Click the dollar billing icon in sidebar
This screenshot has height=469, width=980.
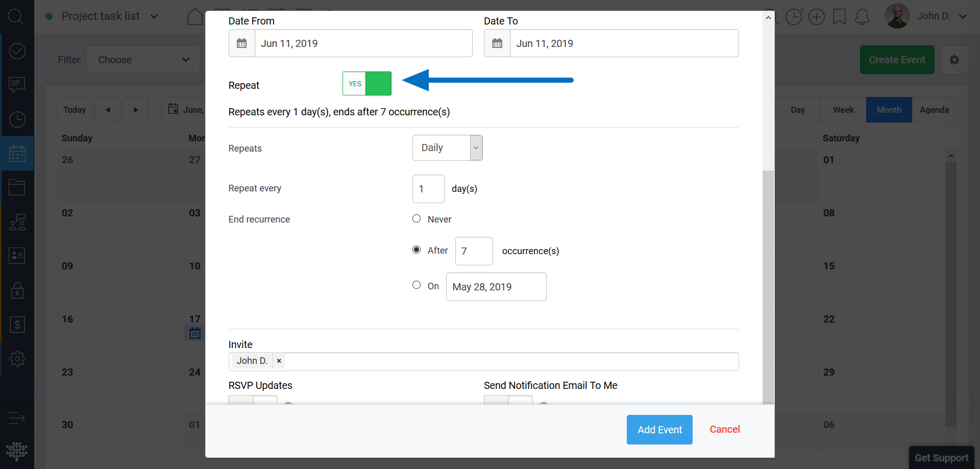17,325
